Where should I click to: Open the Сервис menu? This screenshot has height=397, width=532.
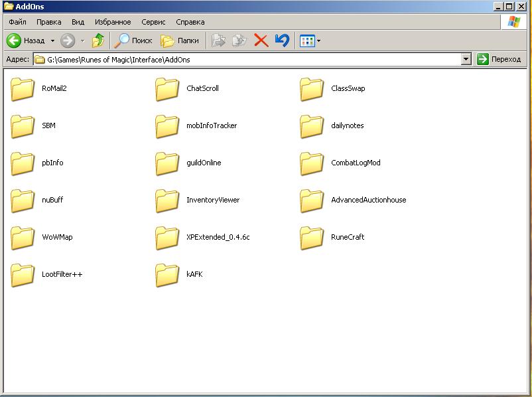tap(153, 22)
